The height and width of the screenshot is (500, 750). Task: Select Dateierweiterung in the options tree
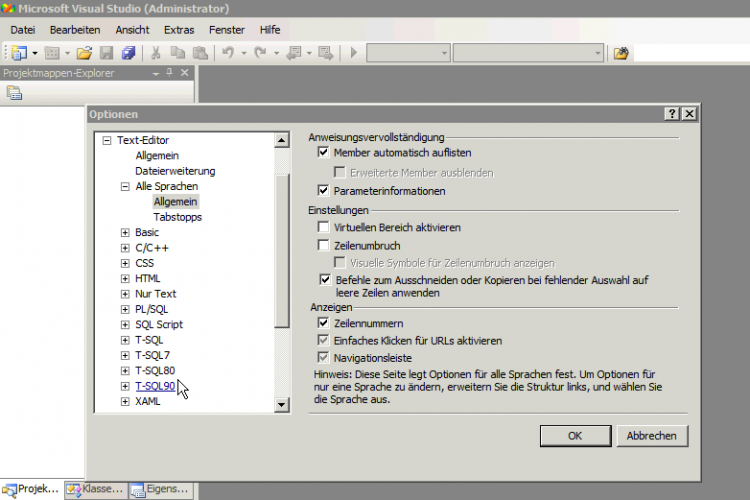175,171
